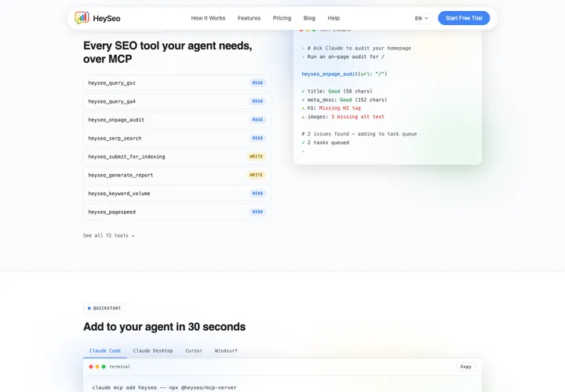The height and width of the screenshot is (392, 565).
Task: Open the Help menu item
Action: (334, 18)
